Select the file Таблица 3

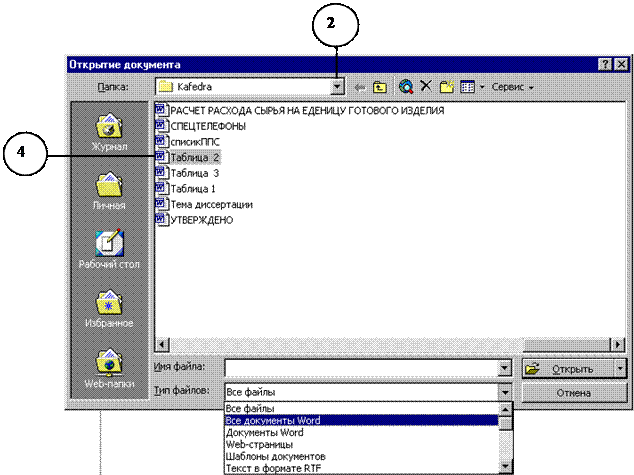(x=194, y=173)
